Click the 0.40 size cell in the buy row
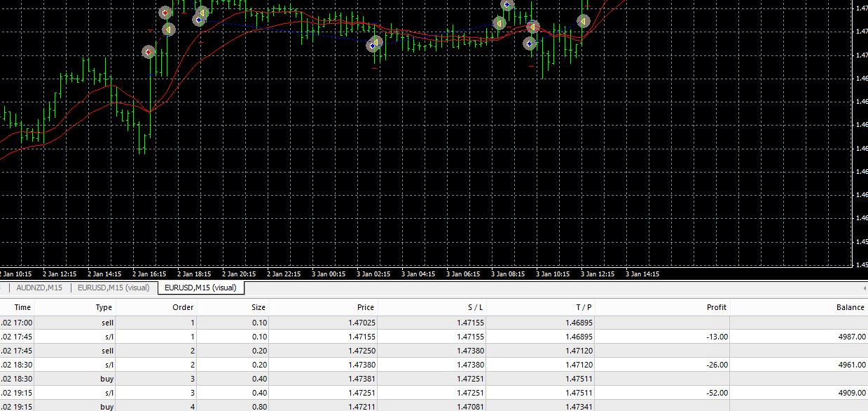 (x=259, y=379)
